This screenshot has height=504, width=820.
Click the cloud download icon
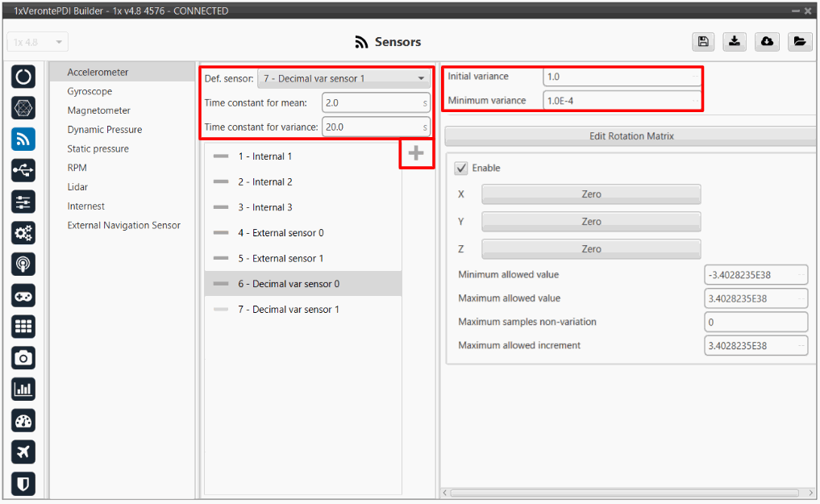767,42
